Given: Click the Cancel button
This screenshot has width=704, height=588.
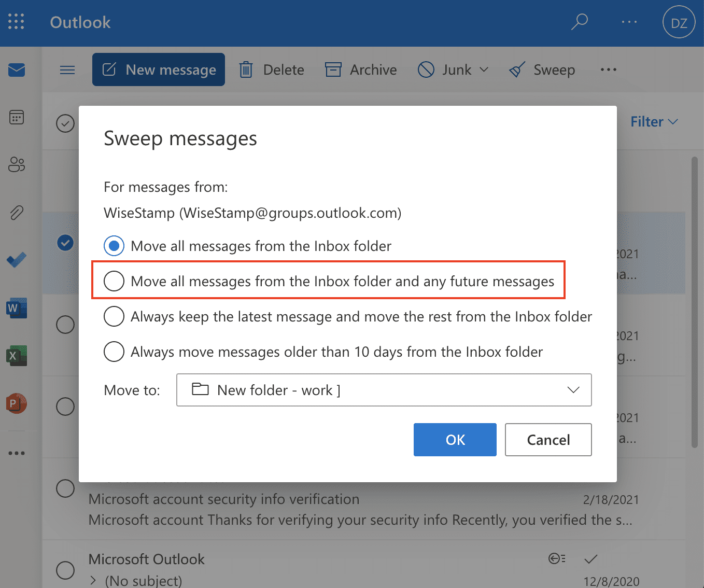Looking at the screenshot, I should [x=548, y=440].
